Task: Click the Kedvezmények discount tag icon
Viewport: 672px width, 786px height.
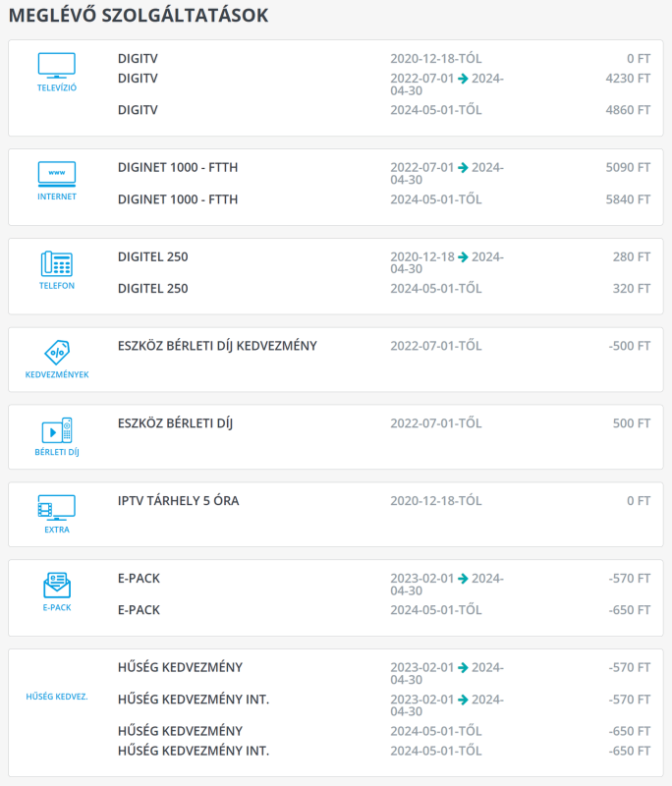Action: pyautogui.click(x=56, y=353)
